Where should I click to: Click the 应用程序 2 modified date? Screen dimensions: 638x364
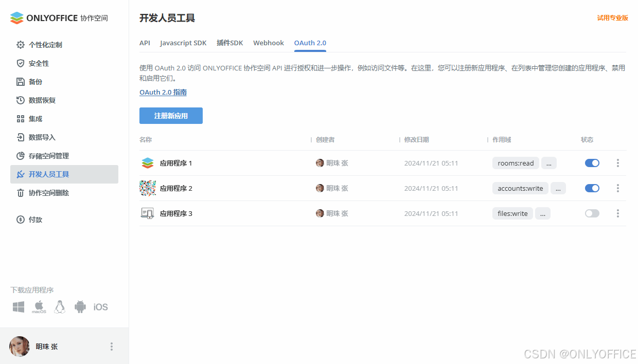(x=431, y=188)
